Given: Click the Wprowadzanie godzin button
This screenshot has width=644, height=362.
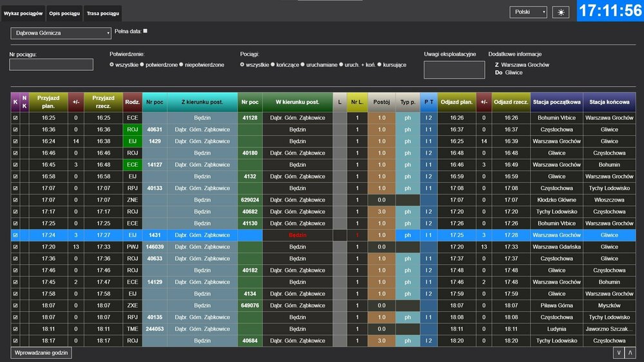Looking at the screenshot, I should point(42,352).
